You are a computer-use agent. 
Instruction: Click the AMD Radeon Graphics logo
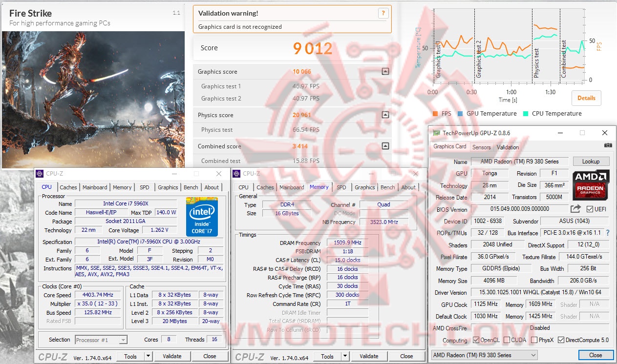click(x=591, y=185)
